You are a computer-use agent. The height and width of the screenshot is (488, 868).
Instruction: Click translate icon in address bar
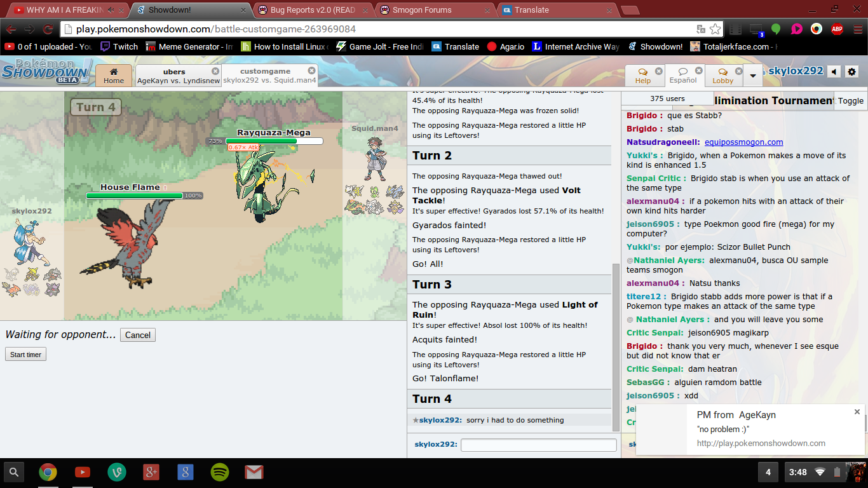701,29
